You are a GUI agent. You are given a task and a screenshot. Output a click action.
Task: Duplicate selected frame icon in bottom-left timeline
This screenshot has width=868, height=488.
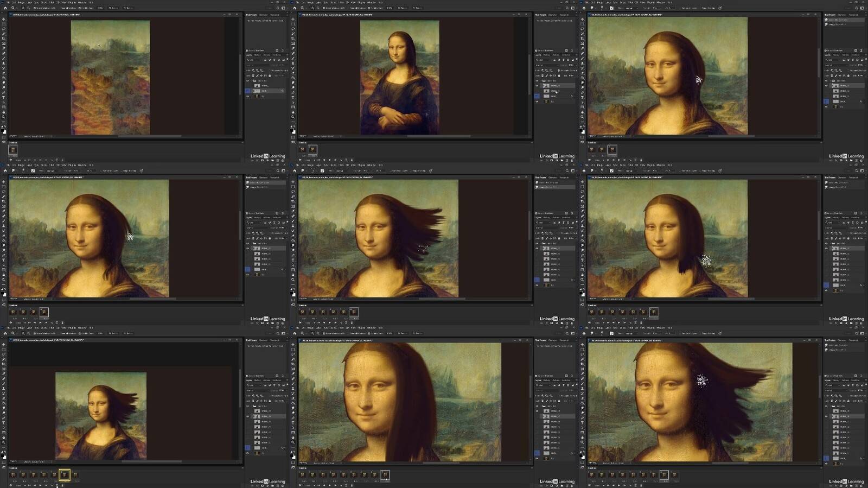pyautogui.click(x=57, y=485)
